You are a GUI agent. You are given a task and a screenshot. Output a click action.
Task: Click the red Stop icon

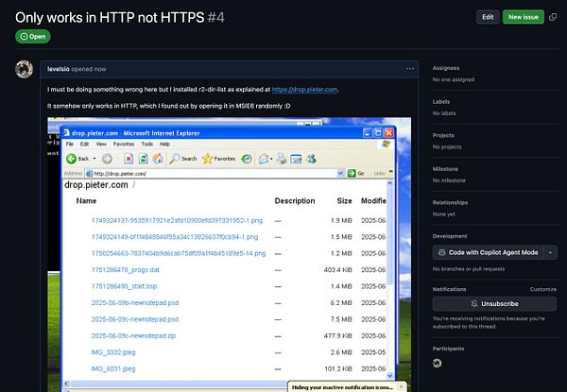[129, 159]
